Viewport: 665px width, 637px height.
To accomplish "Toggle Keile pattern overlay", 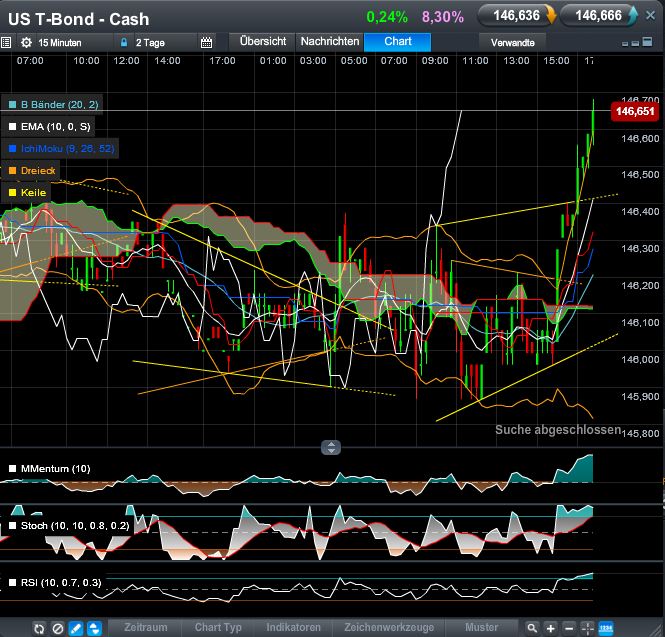I will point(13,193).
